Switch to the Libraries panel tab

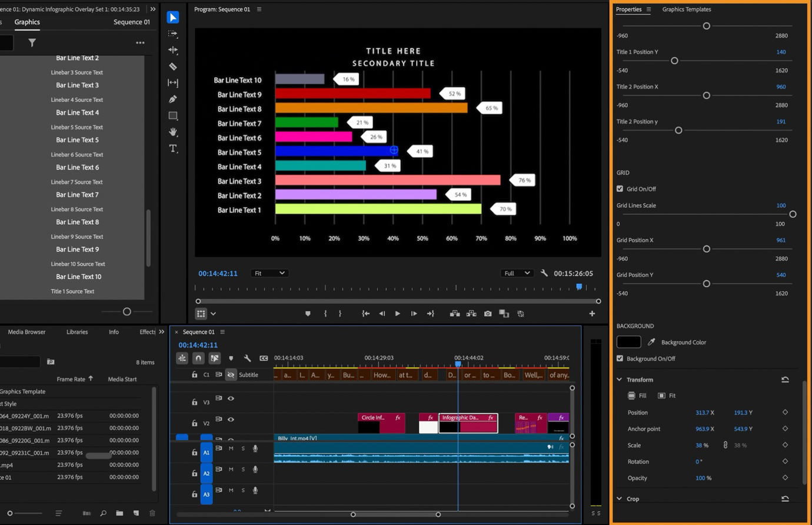(76, 331)
